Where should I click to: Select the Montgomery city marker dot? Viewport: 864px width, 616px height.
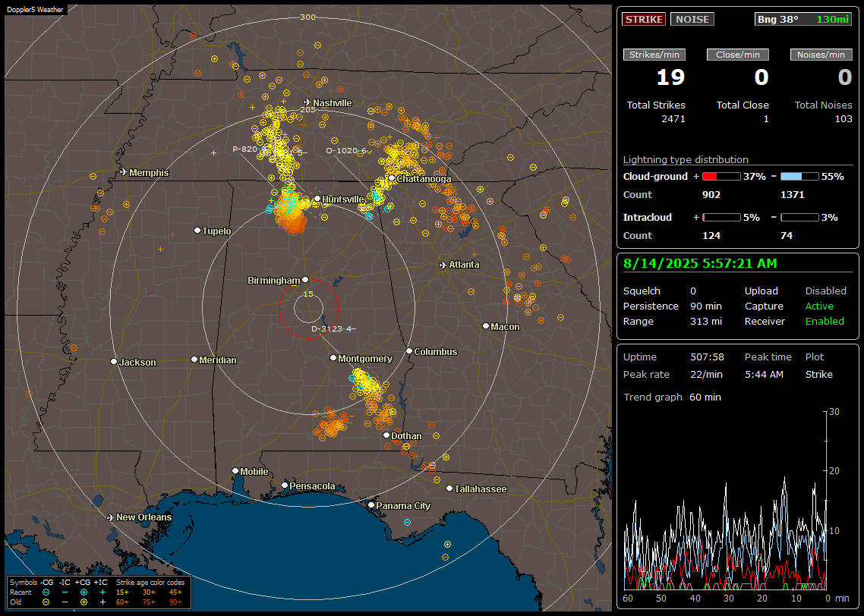pyautogui.click(x=333, y=358)
